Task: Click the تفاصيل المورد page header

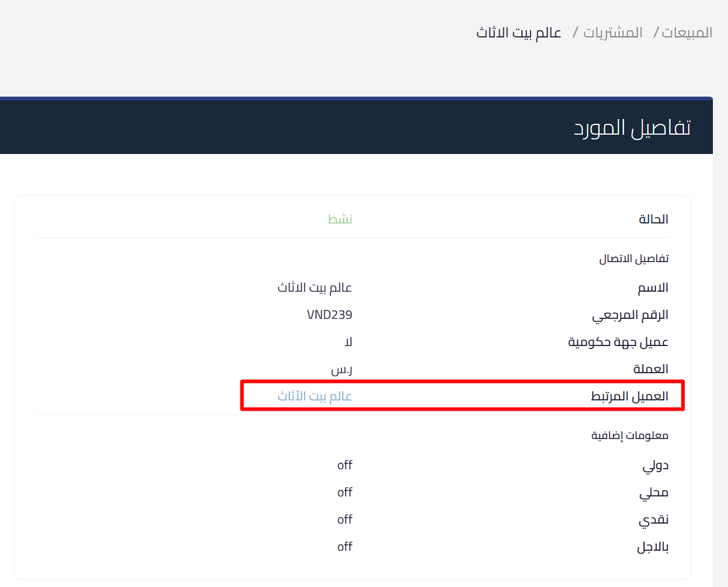Action: [631, 127]
